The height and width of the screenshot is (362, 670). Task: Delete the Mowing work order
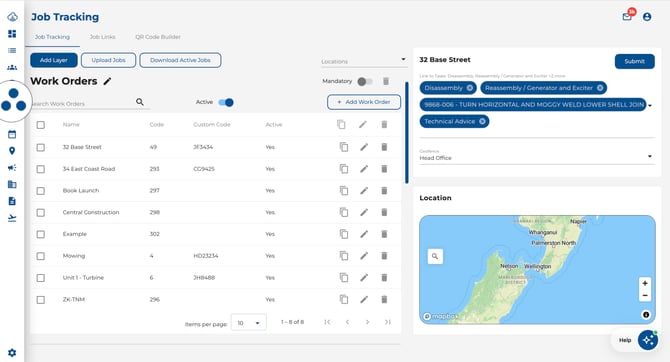(384, 256)
